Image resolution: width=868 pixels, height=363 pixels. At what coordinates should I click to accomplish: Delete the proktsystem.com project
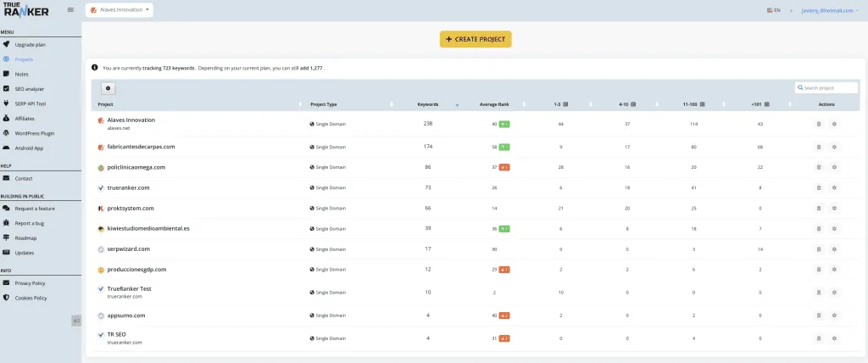pos(819,209)
